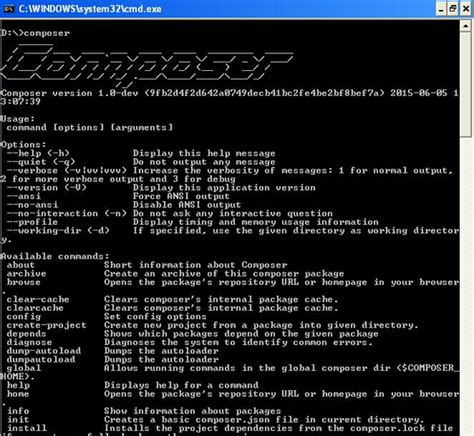Click 'Display this help message' description
The height and width of the screenshot is (436, 474).
(204, 153)
